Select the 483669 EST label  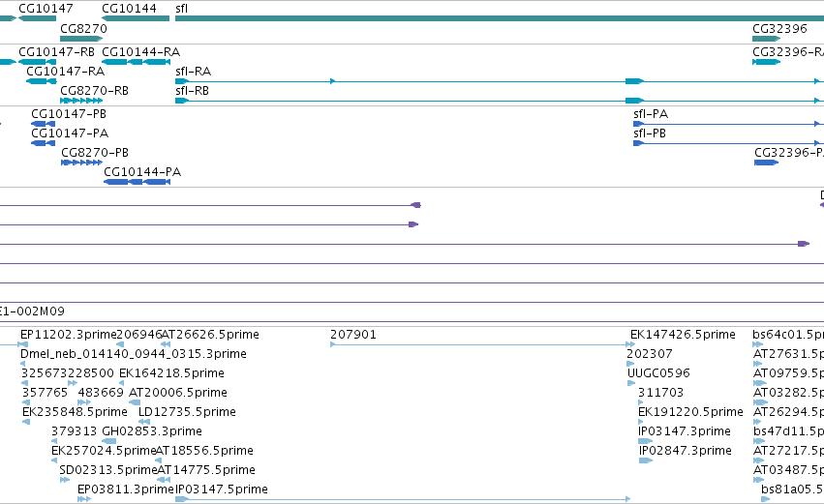point(101,393)
